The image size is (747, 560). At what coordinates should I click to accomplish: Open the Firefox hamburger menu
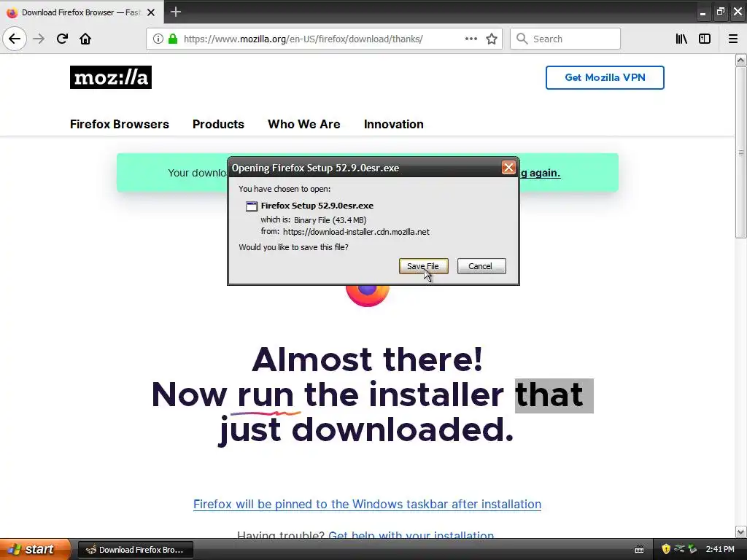(x=733, y=39)
